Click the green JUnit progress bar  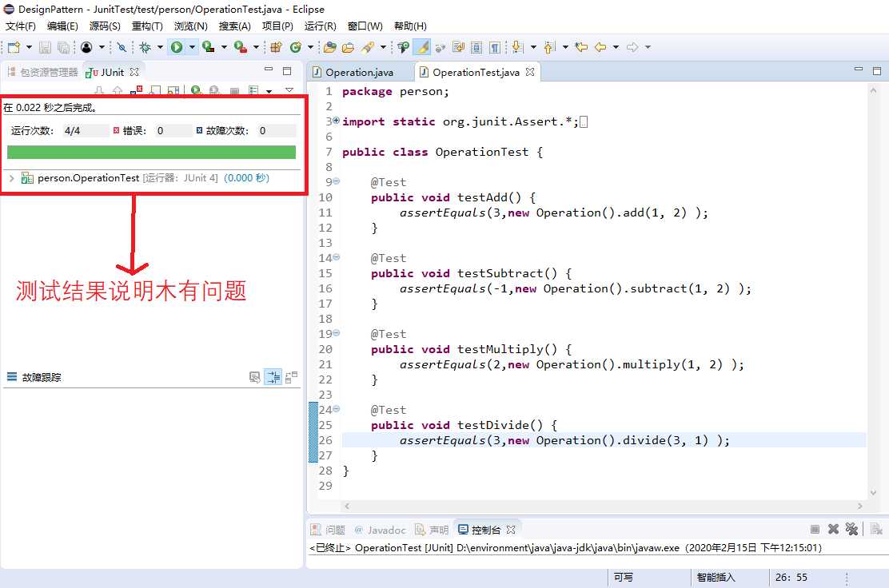[151, 152]
